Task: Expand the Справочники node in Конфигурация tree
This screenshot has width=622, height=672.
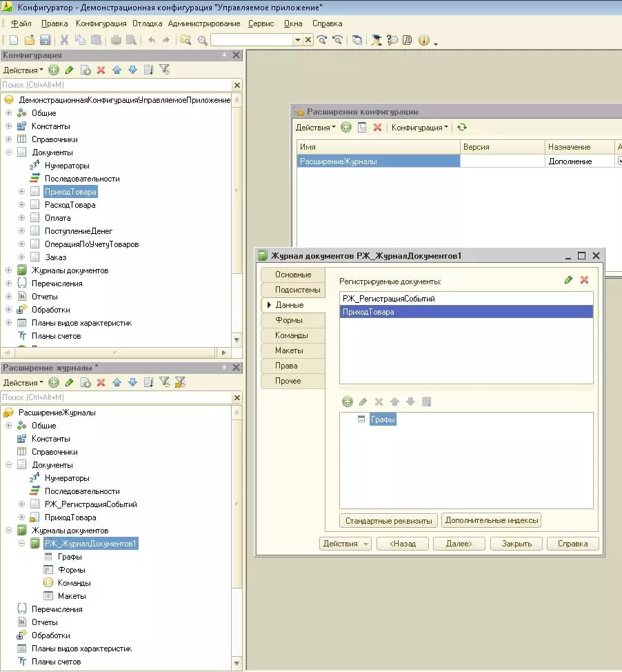Action: coord(9,139)
